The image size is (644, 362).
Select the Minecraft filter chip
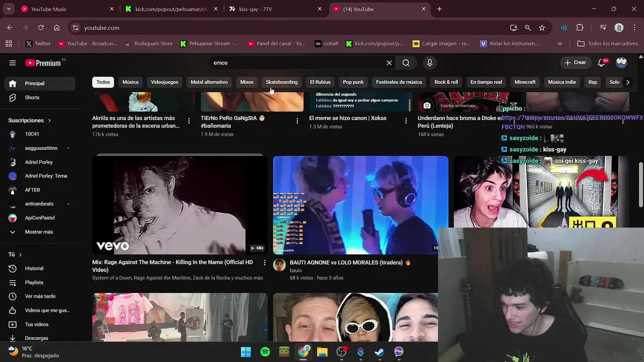click(x=525, y=82)
